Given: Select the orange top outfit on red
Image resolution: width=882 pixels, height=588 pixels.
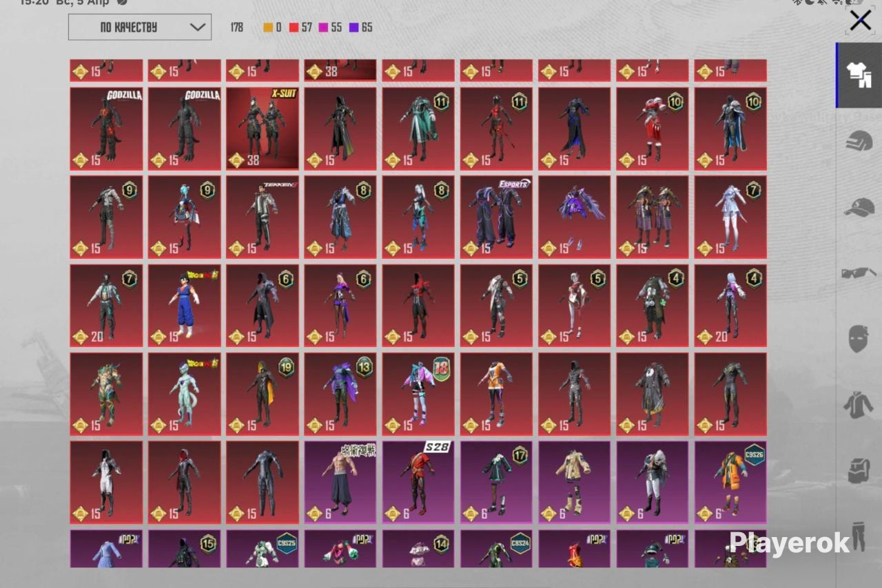Looking at the screenshot, I should tap(497, 395).
